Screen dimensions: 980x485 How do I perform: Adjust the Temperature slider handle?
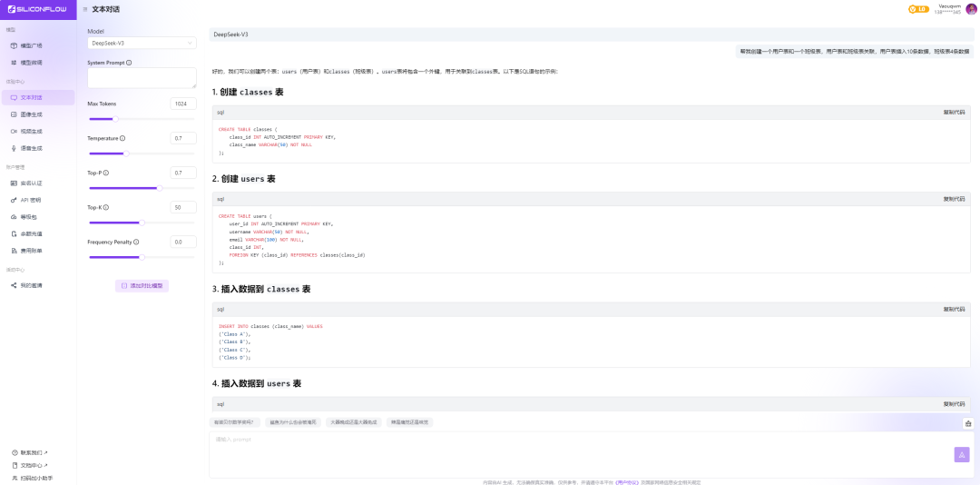click(126, 153)
